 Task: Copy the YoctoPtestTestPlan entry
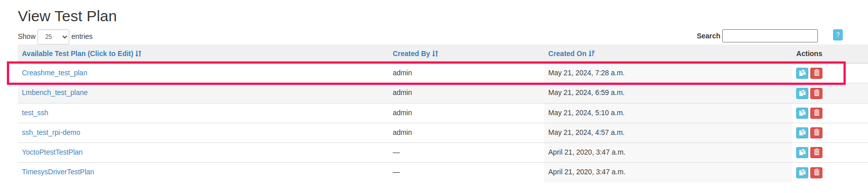click(x=802, y=153)
